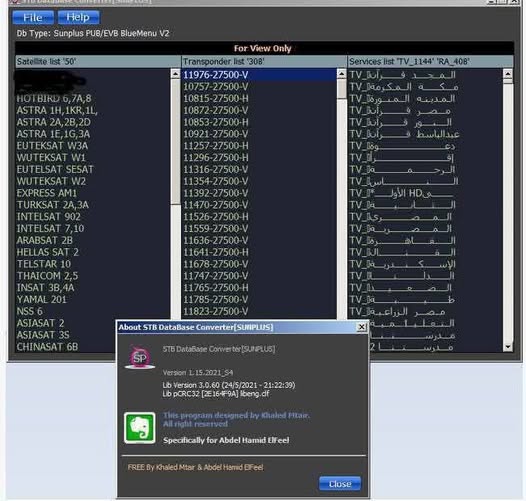
Task: Select transponder 11296-27500-H
Action: click(x=259, y=158)
